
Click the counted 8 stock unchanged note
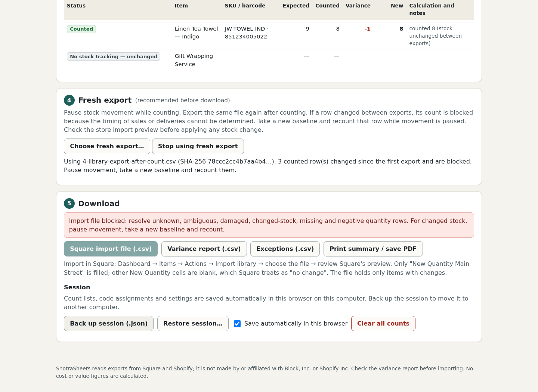pos(436,36)
